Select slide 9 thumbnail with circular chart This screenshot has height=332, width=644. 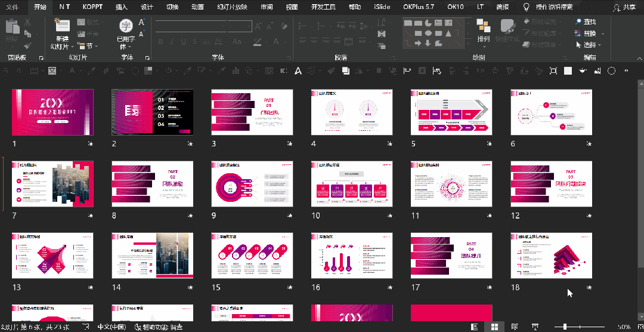point(252,184)
